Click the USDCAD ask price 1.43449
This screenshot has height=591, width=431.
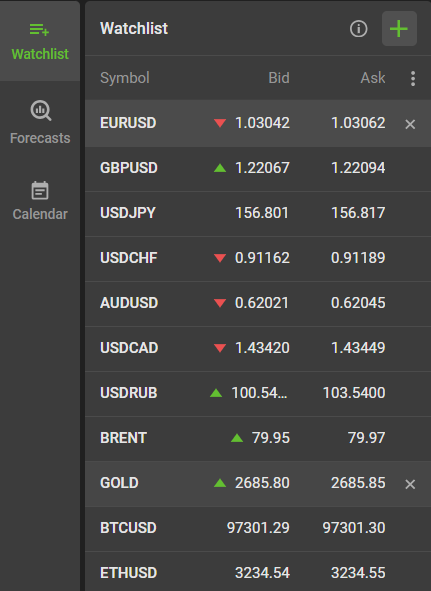(358, 348)
